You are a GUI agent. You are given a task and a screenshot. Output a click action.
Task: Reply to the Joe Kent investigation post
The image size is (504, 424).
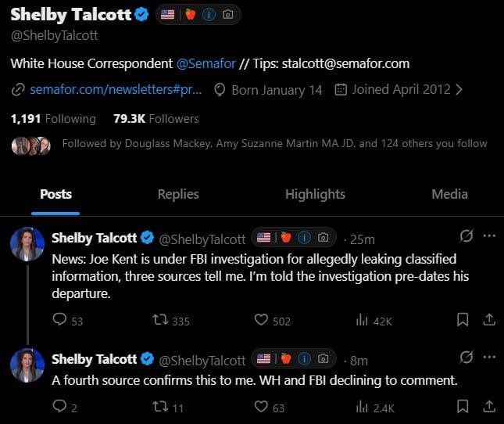(x=59, y=320)
